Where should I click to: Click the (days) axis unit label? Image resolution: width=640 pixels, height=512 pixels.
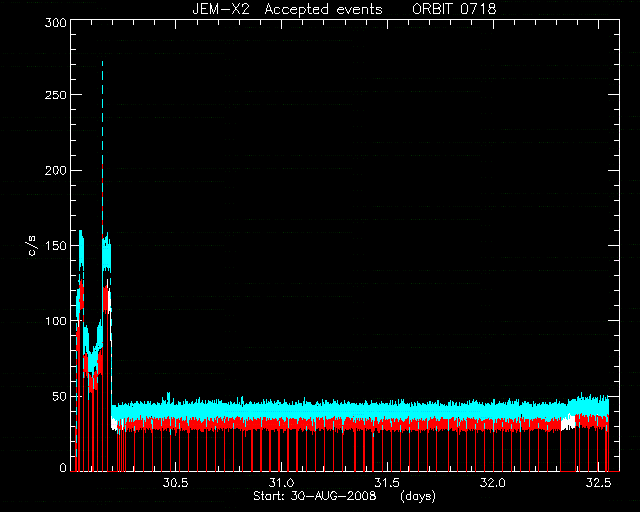(x=418, y=496)
